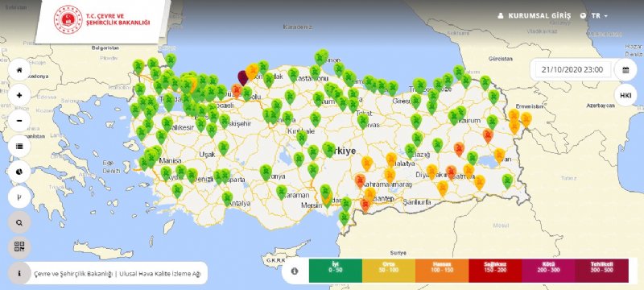644x290 pixels.
Task: Select the orange-red marker near Düzce
Action: coord(236,90)
